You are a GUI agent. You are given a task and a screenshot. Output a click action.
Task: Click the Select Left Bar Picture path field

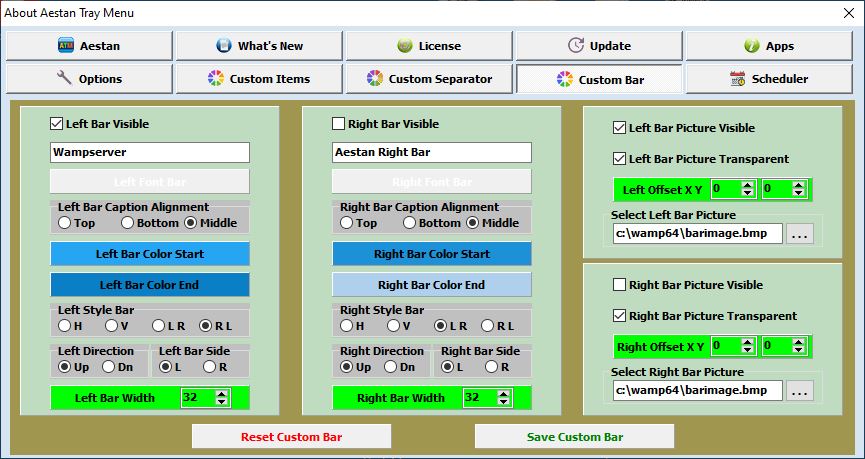tap(698, 233)
